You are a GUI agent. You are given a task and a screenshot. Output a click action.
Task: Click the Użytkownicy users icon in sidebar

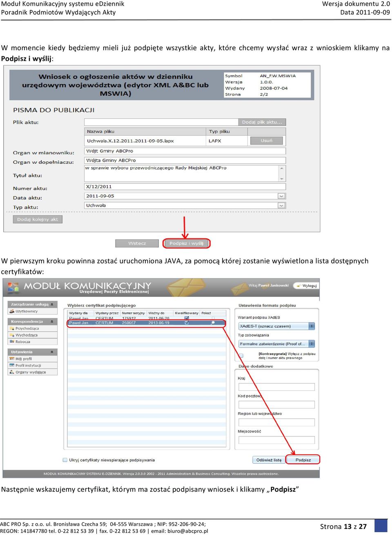pos(12,311)
